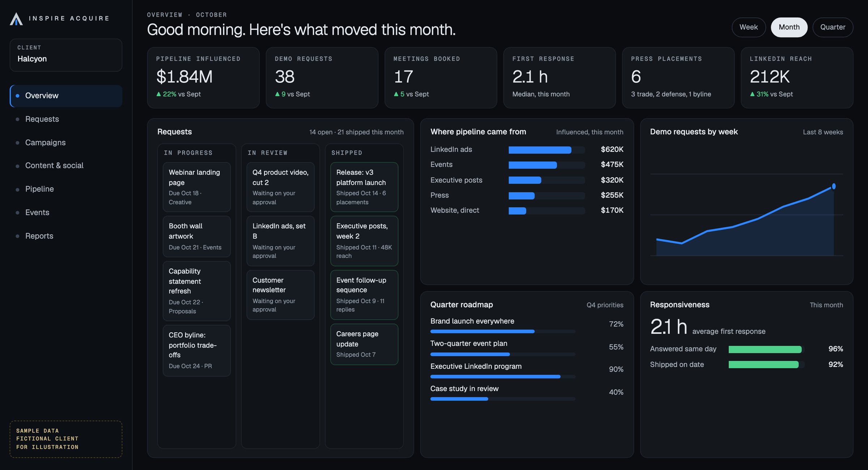Viewport: 868px width, 470px height.
Task: Select the Quarter period toggle
Action: (833, 27)
